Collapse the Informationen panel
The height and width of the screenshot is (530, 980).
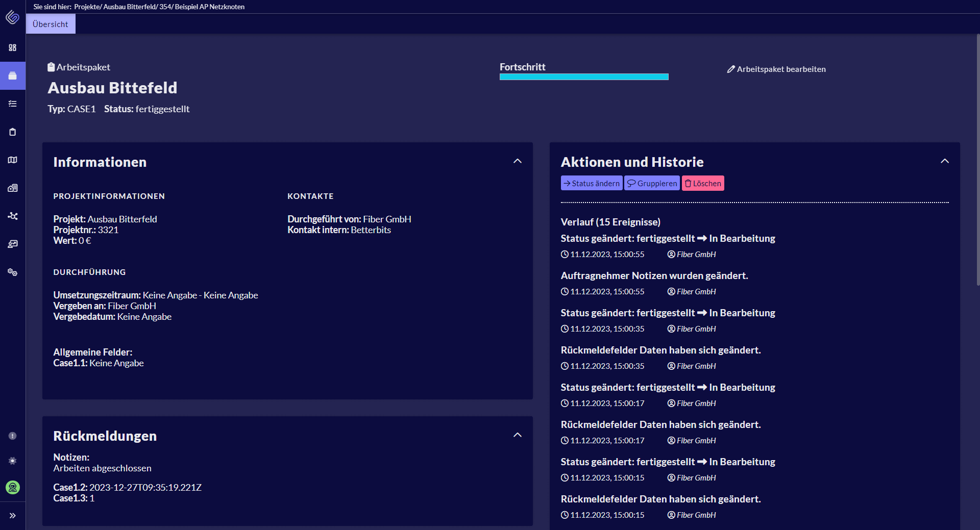tap(518, 161)
